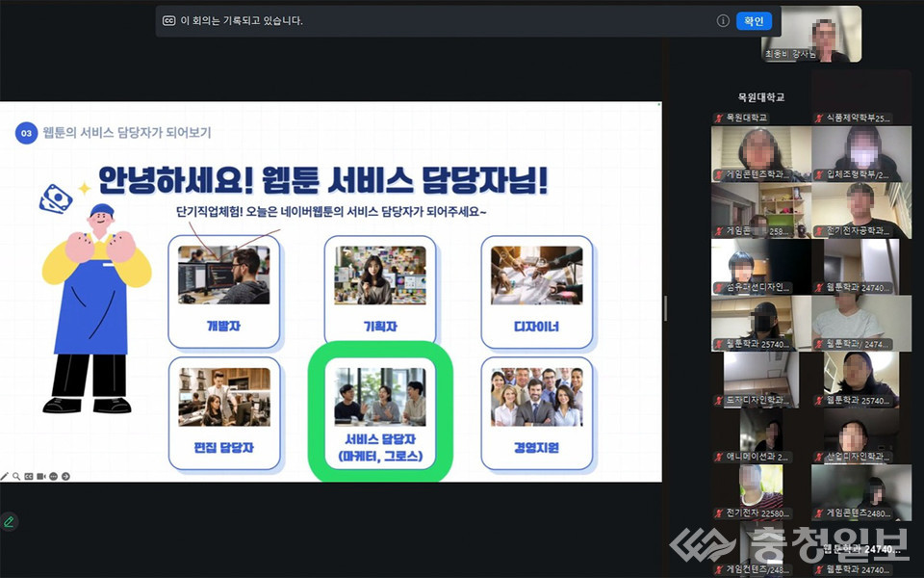Select the pen annotation tool below the slide
Screen dimensions: 924x578
point(5,476)
